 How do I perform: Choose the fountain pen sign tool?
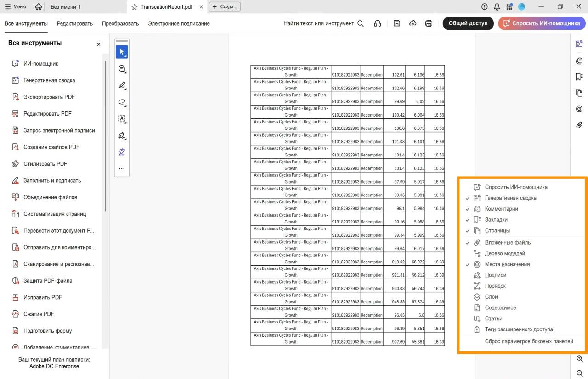tap(122, 135)
